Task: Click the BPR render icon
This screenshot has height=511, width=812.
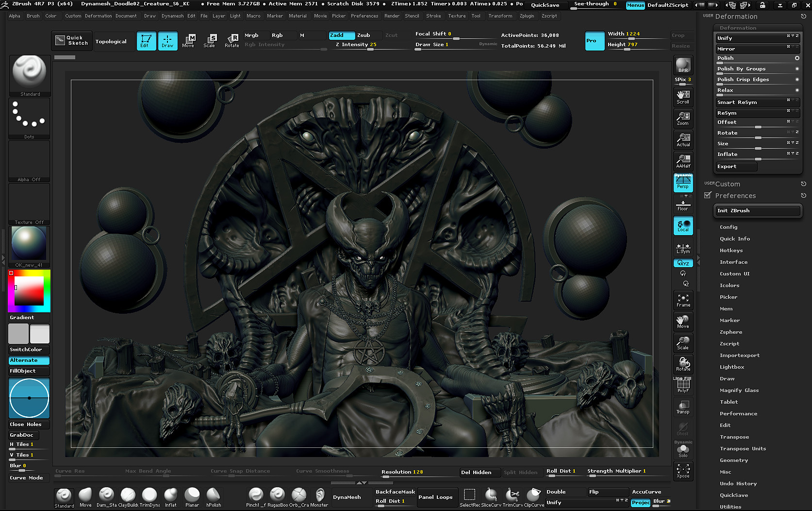Action: [x=683, y=65]
